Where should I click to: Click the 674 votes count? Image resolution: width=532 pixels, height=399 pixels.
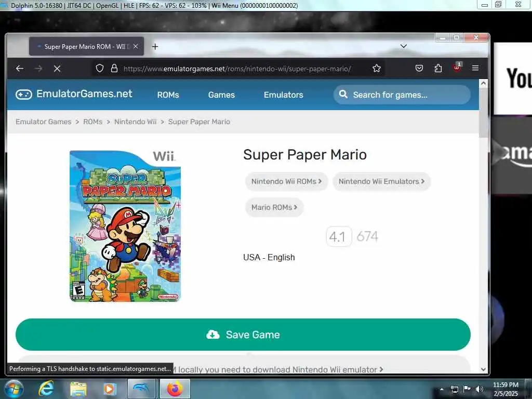pos(367,236)
